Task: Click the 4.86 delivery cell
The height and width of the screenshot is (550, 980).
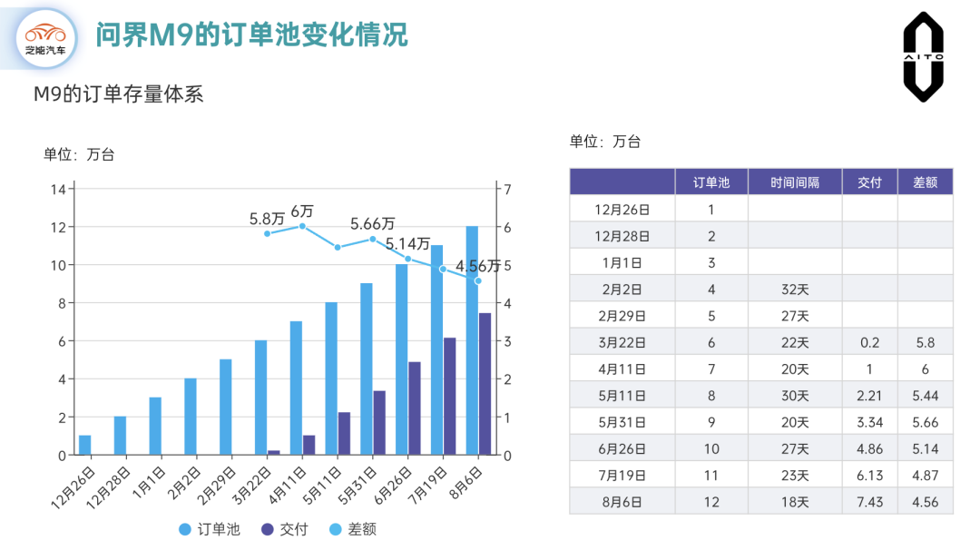Action: click(x=869, y=448)
